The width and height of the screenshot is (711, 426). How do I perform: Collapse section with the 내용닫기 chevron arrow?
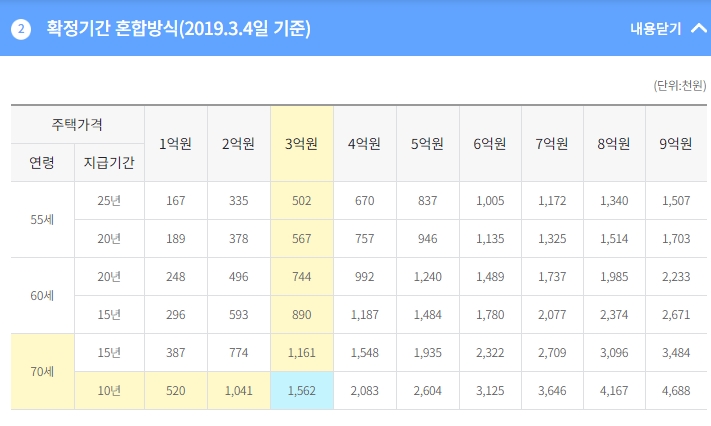point(698,29)
